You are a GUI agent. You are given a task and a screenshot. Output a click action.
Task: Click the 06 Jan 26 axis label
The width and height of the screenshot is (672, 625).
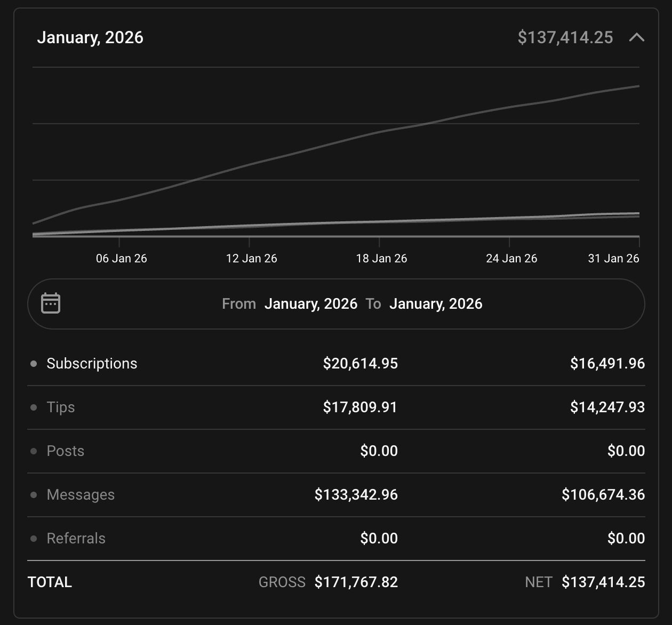[121, 259]
